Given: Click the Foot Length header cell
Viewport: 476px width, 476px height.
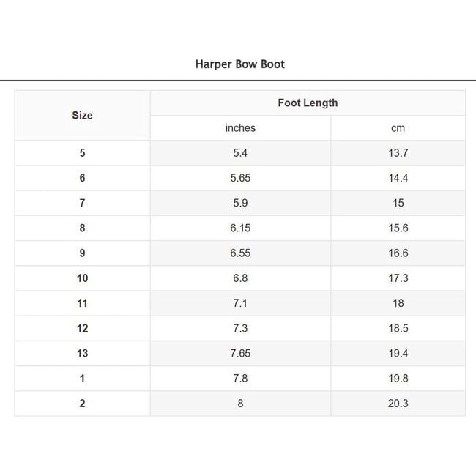Looking at the screenshot, I should 308,103.
